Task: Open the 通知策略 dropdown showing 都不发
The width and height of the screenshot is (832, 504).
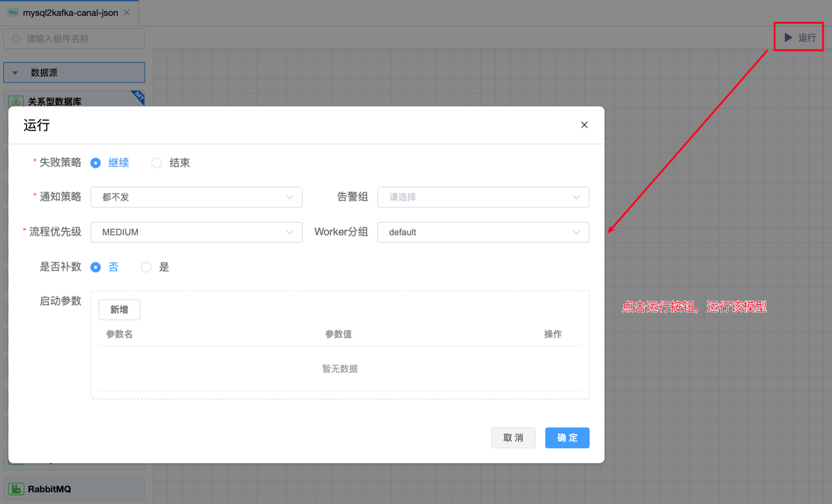Action: (x=196, y=197)
